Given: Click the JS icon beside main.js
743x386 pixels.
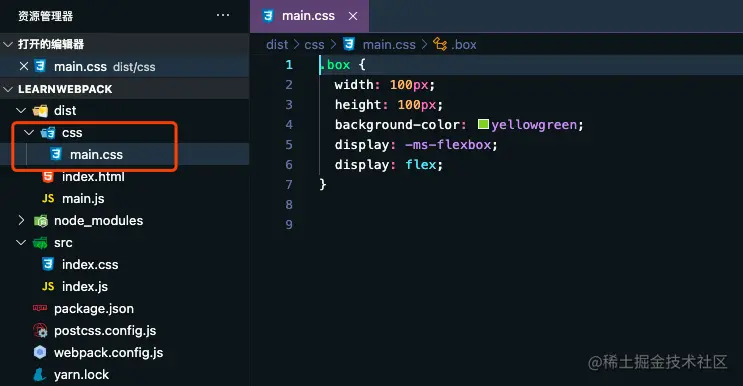Looking at the screenshot, I should pyautogui.click(x=48, y=198).
